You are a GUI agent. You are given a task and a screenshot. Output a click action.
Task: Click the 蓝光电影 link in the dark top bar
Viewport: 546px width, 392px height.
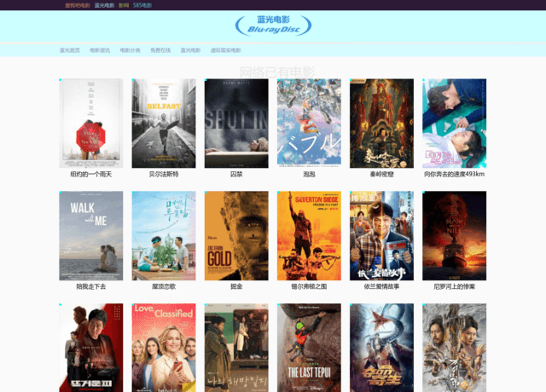coord(104,5)
